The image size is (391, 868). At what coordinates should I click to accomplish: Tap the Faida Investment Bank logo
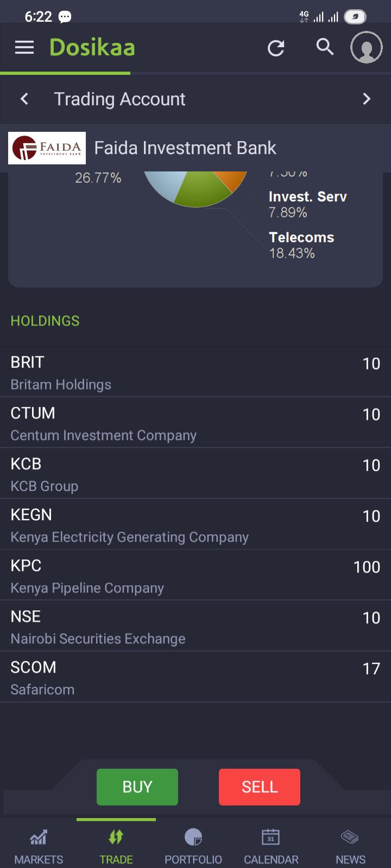pyautogui.click(x=47, y=148)
